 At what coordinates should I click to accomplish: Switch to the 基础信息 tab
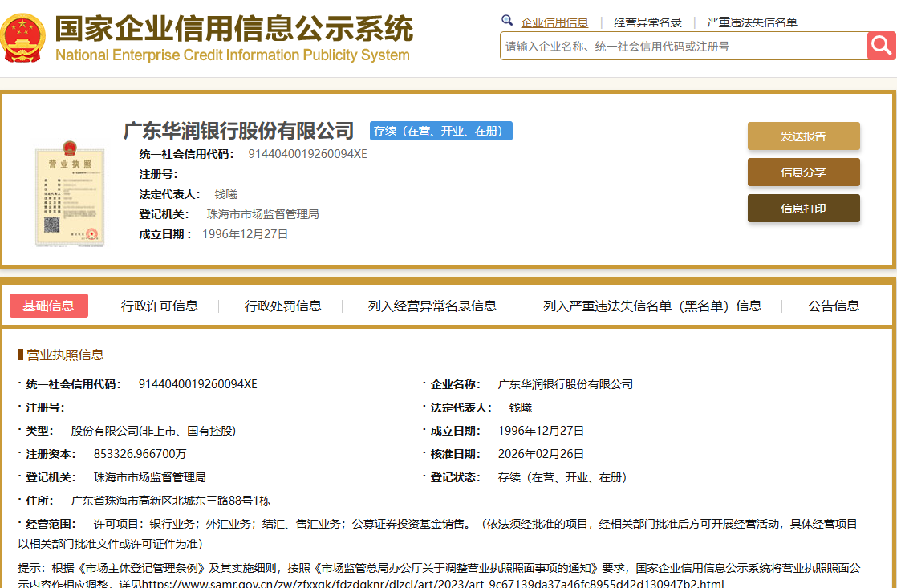49,306
